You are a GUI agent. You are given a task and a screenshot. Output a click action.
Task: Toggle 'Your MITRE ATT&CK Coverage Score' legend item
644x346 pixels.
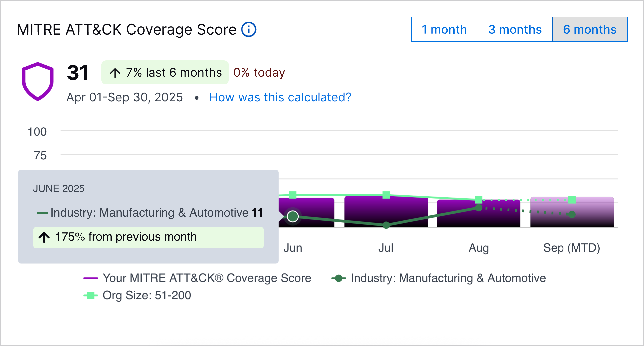tap(197, 278)
